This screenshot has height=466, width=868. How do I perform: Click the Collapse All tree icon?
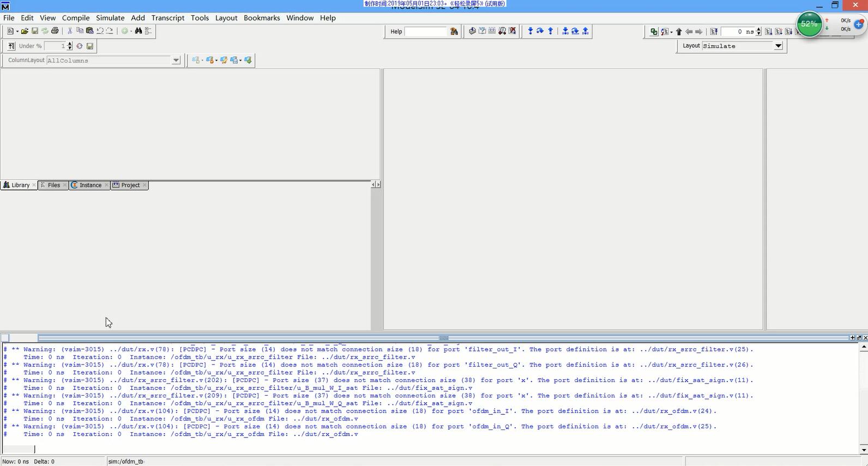(148, 31)
